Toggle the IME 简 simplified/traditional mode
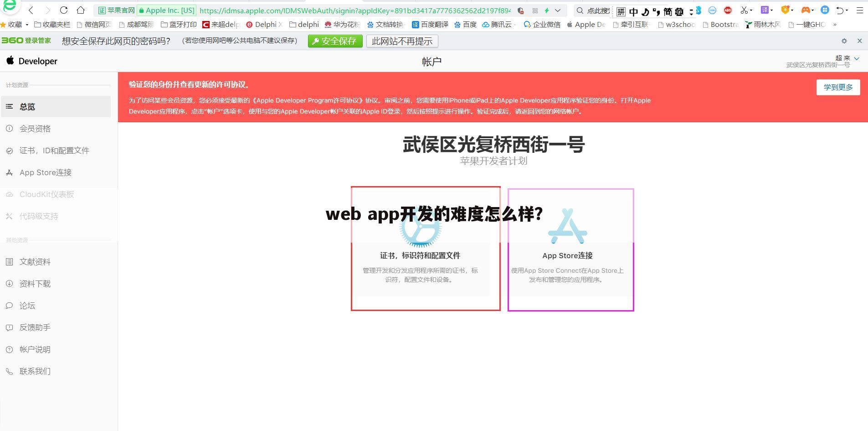 coord(668,12)
